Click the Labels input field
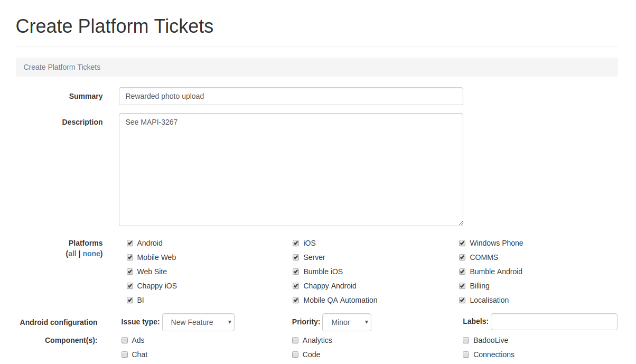636x364 pixels. click(554, 322)
